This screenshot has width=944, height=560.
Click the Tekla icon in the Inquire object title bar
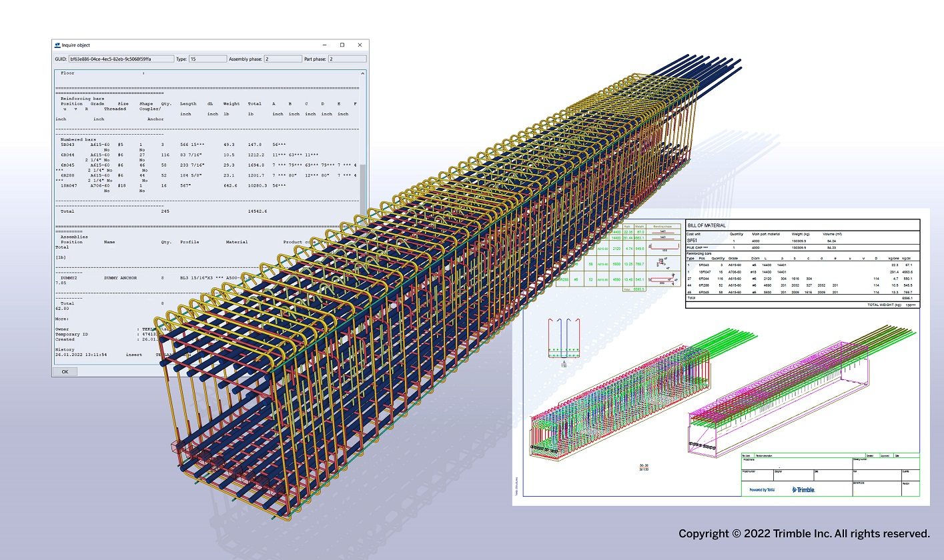[57, 44]
